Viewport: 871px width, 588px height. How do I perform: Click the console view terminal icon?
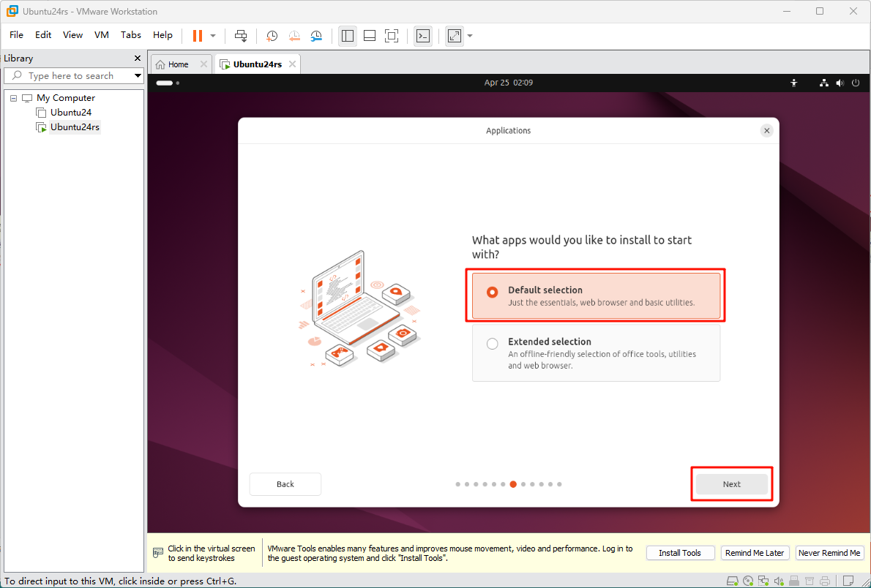423,36
